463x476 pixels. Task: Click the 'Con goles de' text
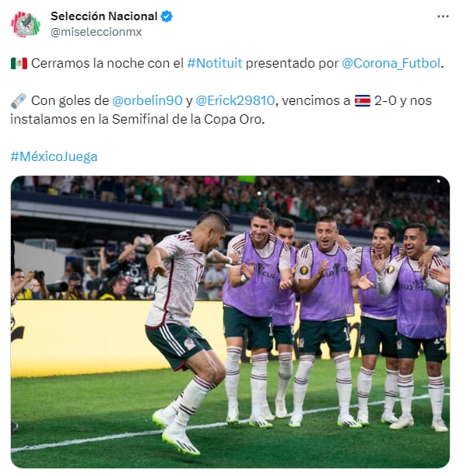pos(70,101)
